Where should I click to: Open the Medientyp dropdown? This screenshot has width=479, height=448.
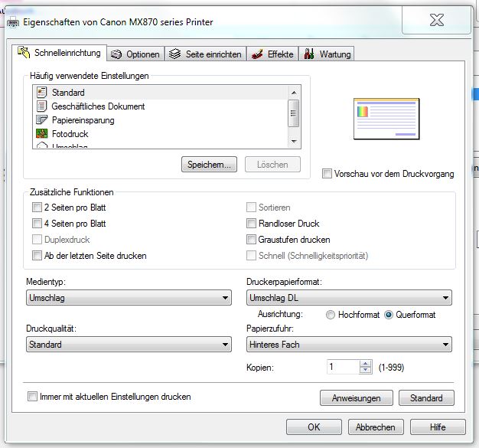(129, 298)
